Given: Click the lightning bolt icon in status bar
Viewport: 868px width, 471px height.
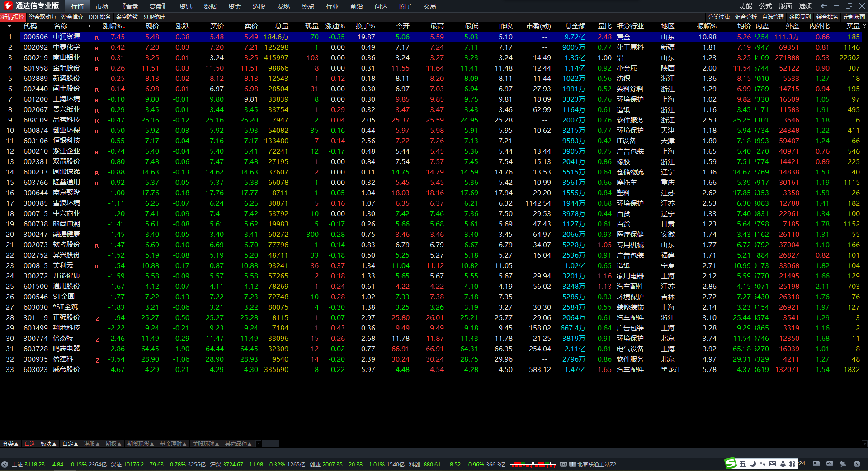Looking at the screenshot, I should (857, 464).
